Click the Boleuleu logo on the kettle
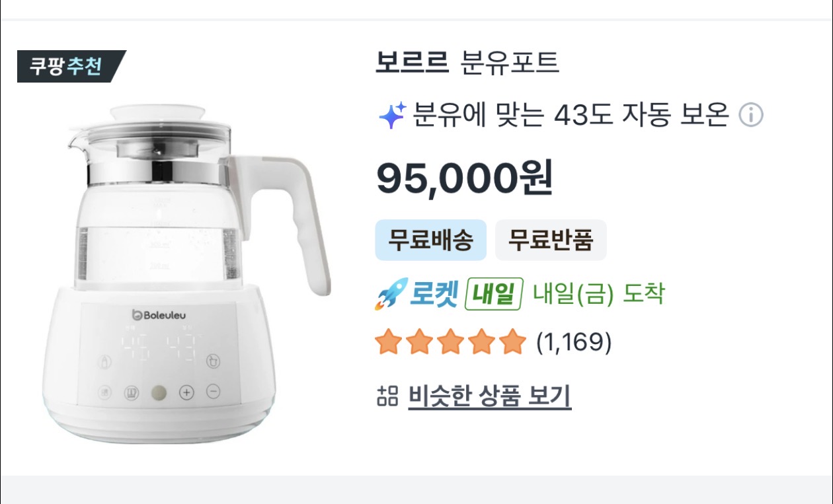Screen dimensions: 833x504 pyautogui.click(x=159, y=315)
